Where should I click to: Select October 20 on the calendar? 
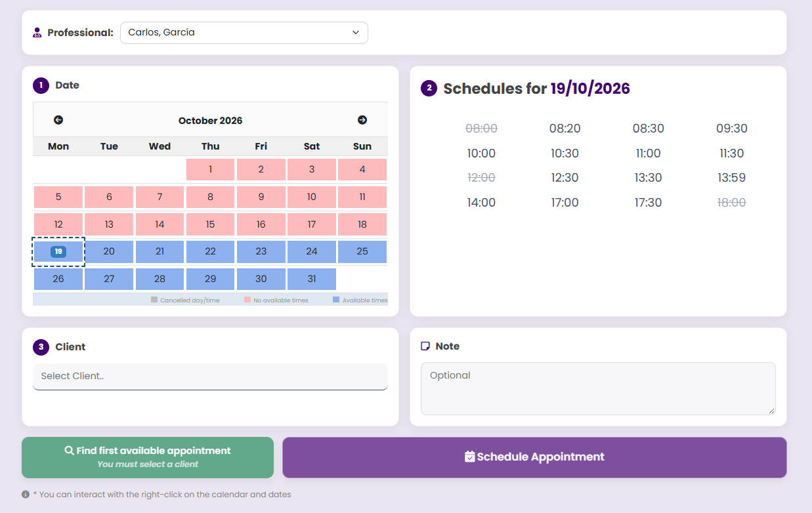click(109, 252)
